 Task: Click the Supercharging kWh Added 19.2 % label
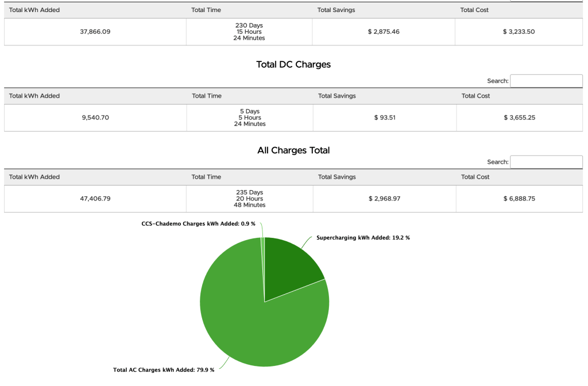tap(363, 238)
